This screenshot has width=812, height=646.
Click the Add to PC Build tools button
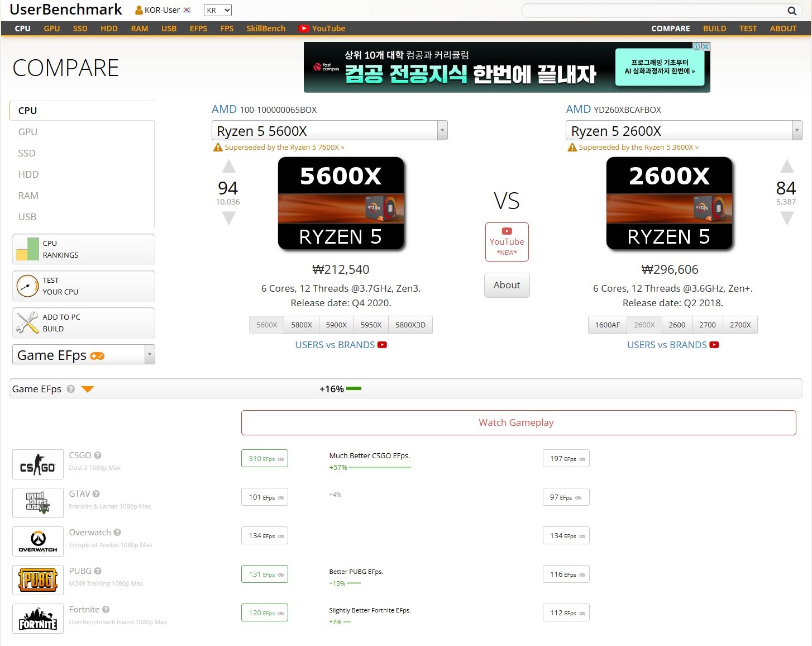(84, 323)
